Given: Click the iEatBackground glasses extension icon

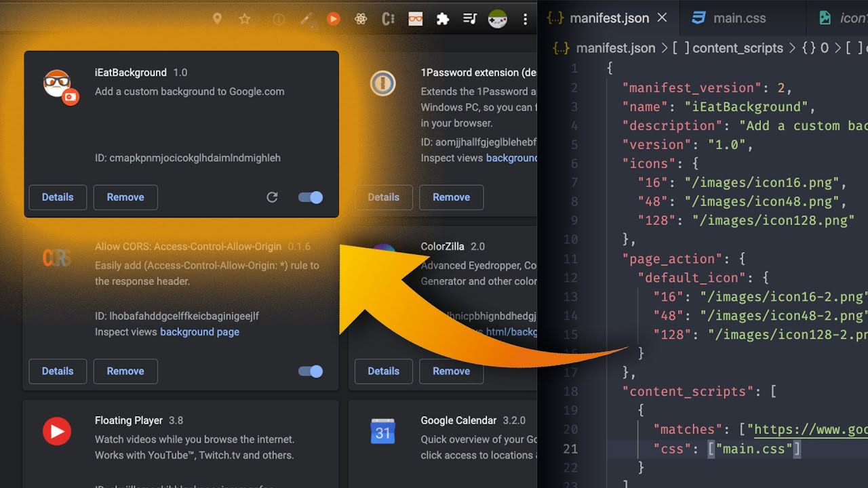Looking at the screenshot, I should point(416,19).
